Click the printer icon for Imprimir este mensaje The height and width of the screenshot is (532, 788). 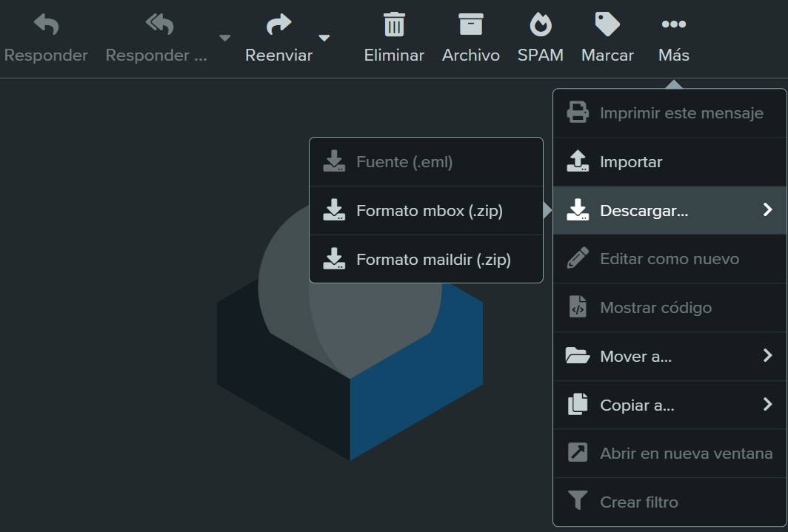click(578, 112)
